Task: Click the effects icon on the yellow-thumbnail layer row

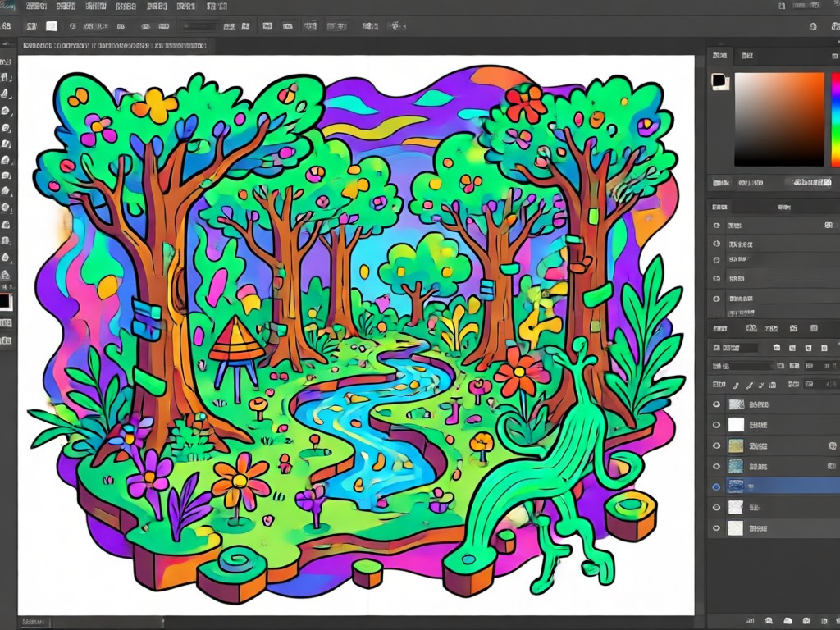Action: click(x=832, y=445)
